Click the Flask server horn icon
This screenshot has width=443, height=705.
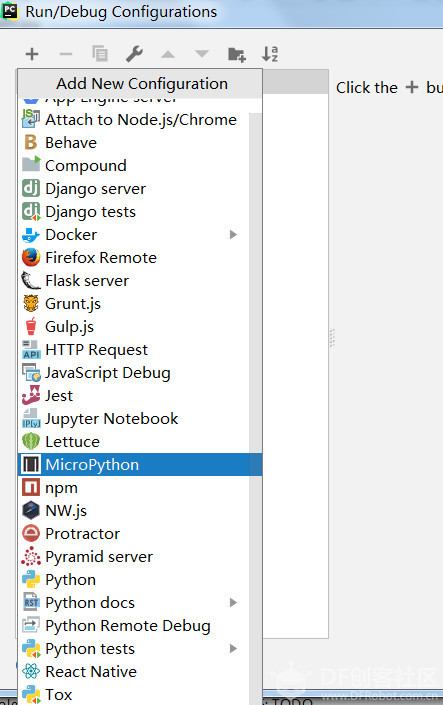click(31, 281)
